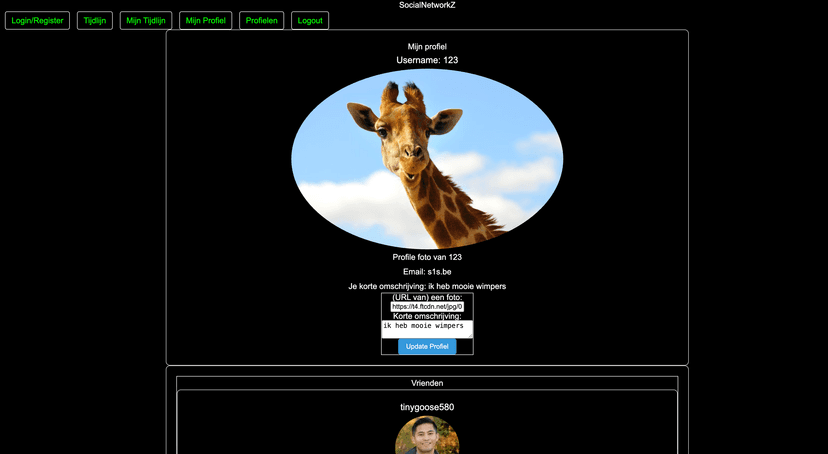This screenshot has height=454, width=828.
Task: Open Mijn Tijdlijn in navigation
Action: 146,20
